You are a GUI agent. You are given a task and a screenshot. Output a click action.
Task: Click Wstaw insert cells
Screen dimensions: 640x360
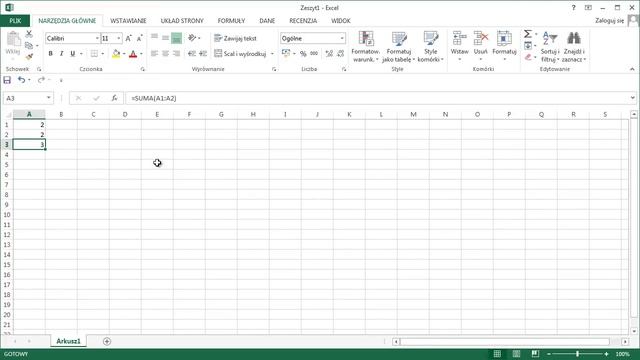pyautogui.click(x=460, y=47)
